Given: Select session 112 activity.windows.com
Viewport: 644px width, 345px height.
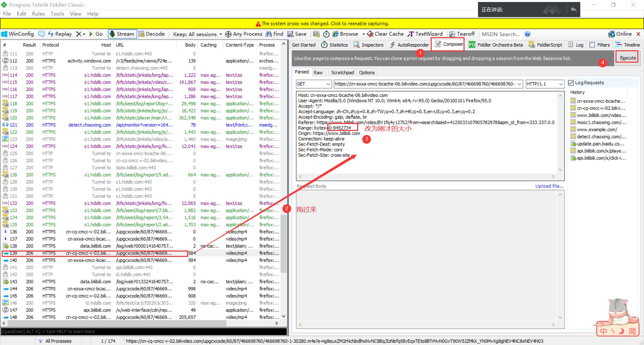Looking at the screenshot, I should click(140, 61).
